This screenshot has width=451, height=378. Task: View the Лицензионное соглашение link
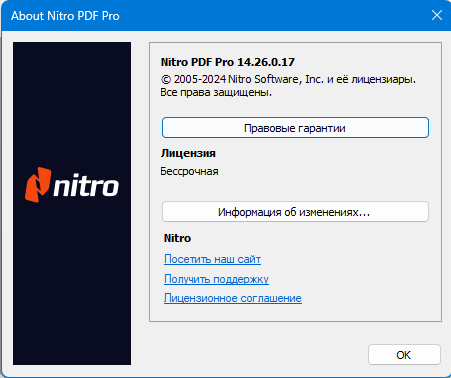(233, 298)
